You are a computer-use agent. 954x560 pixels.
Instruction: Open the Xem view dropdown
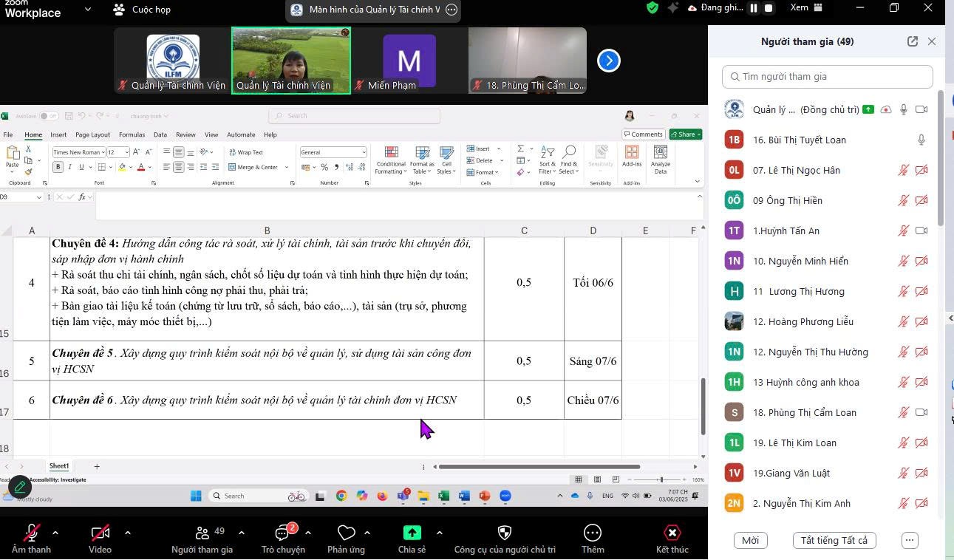pyautogui.click(x=806, y=8)
